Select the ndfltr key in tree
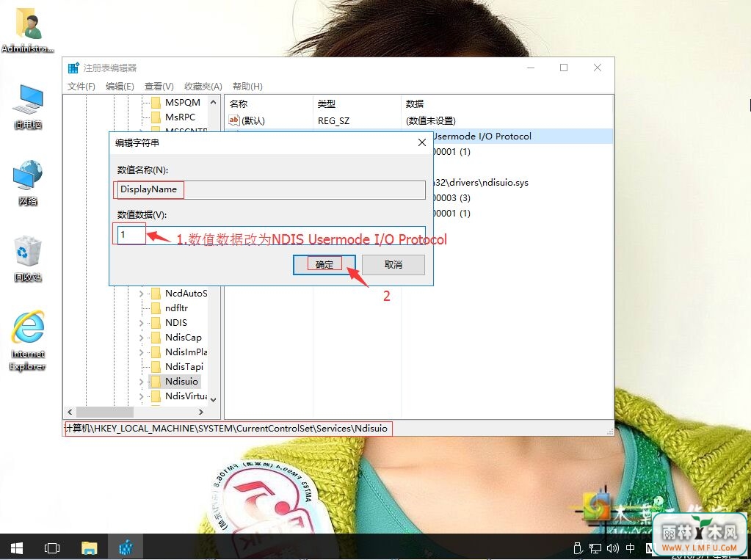 coord(176,308)
